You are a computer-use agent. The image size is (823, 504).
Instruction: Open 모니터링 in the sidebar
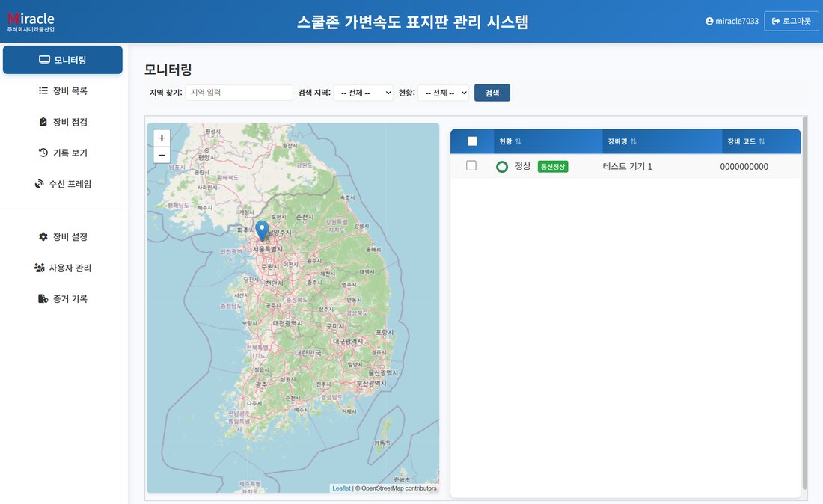(62, 60)
